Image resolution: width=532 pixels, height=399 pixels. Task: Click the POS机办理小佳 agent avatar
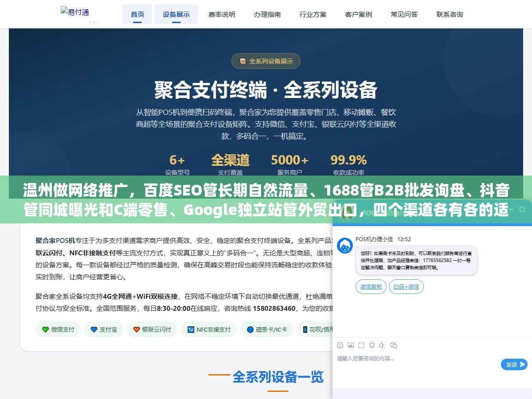(345, 246)
